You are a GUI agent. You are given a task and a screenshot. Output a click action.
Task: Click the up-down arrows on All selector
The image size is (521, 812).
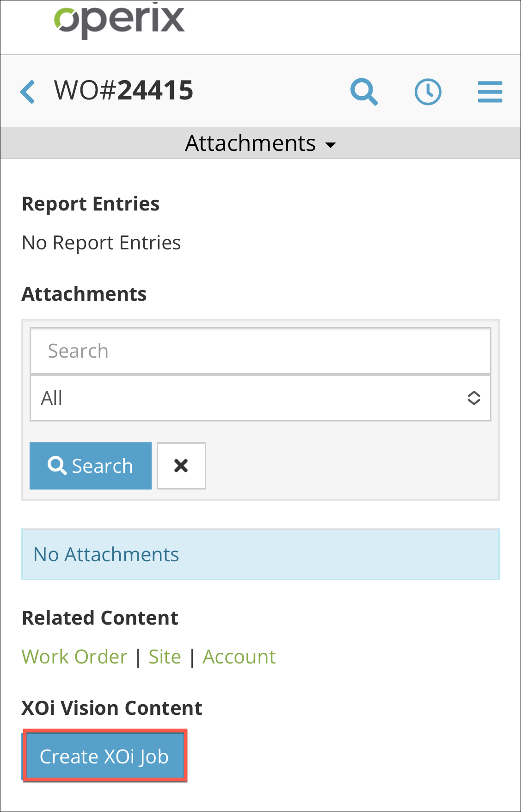(x=474, y=398)
